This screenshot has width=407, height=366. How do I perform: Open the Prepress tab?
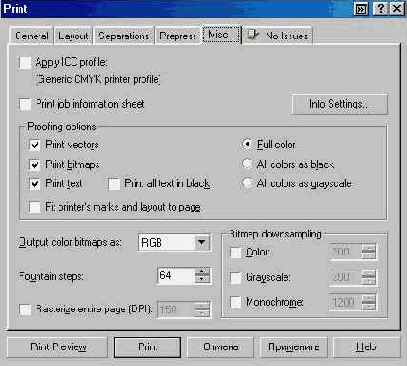(x=178, y=36)
